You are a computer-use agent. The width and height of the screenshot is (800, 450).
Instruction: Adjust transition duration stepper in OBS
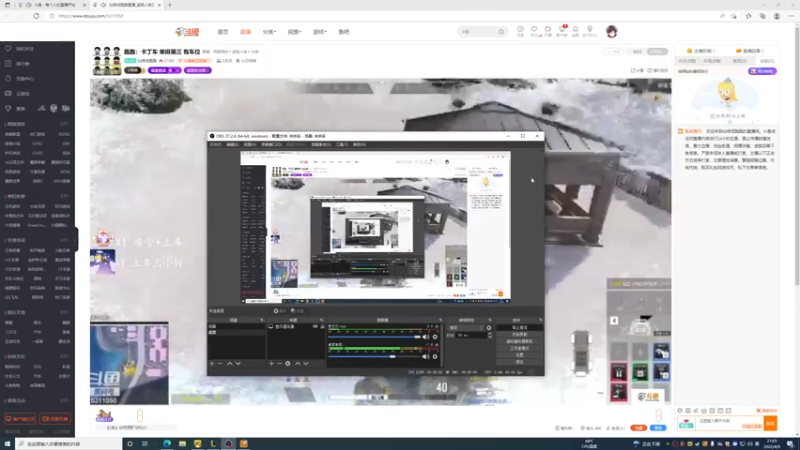pos(490,335)
